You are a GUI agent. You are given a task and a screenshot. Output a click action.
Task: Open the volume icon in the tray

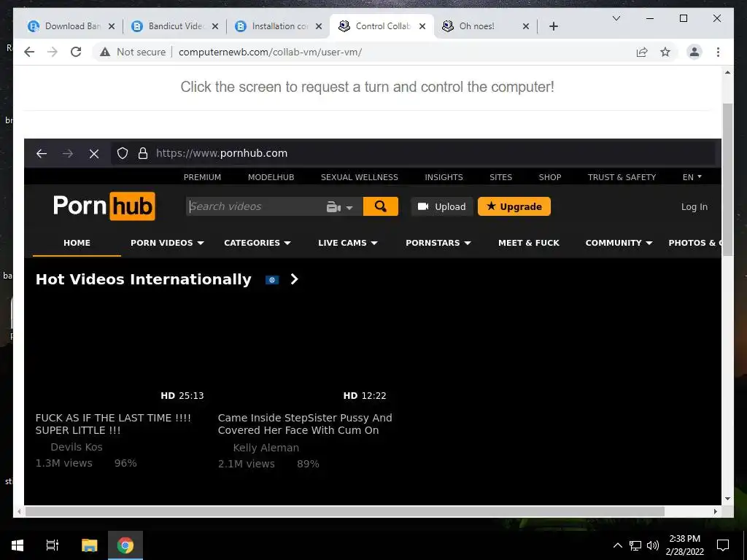[653, 545]
